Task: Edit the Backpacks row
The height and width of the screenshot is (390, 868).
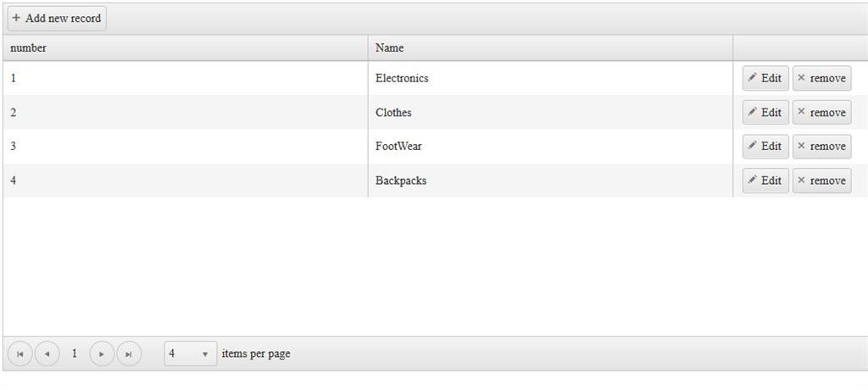Action: tap(765, 180)
